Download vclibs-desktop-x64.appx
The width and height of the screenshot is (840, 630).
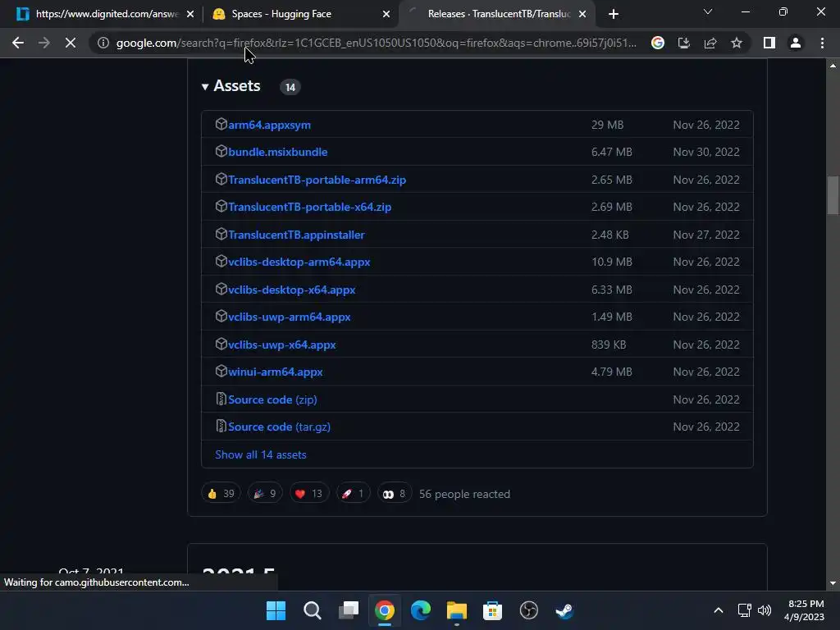(291, 290)
